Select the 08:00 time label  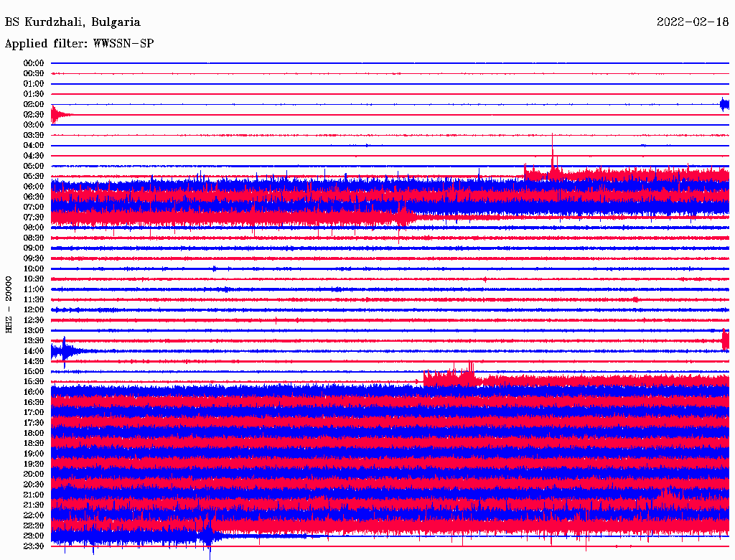click(34, 228)
